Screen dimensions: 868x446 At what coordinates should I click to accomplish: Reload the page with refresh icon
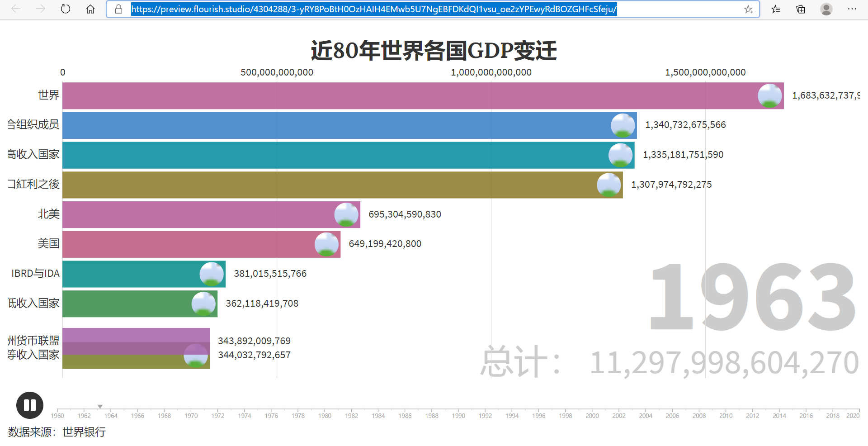66,9
